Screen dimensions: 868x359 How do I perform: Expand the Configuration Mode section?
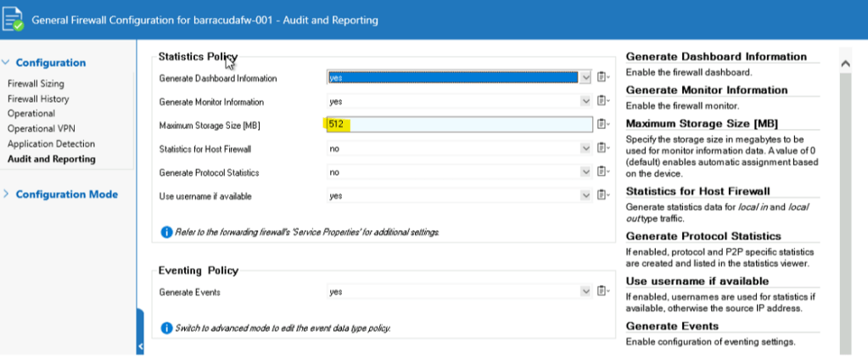6,194
